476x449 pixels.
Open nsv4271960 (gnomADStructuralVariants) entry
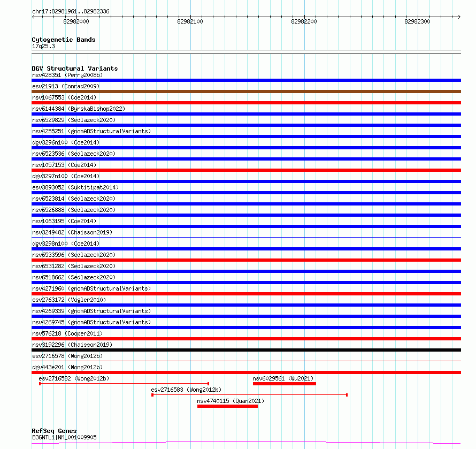click(91, 288)
